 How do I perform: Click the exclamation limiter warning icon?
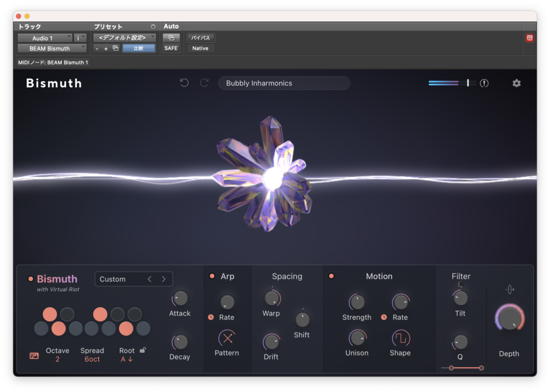[484, 83]
